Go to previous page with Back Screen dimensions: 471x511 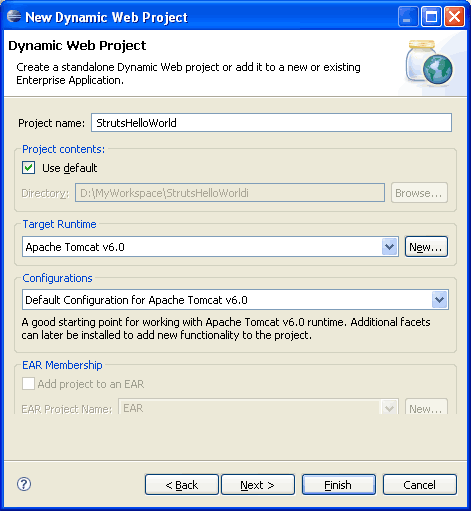tap(182, 485)
